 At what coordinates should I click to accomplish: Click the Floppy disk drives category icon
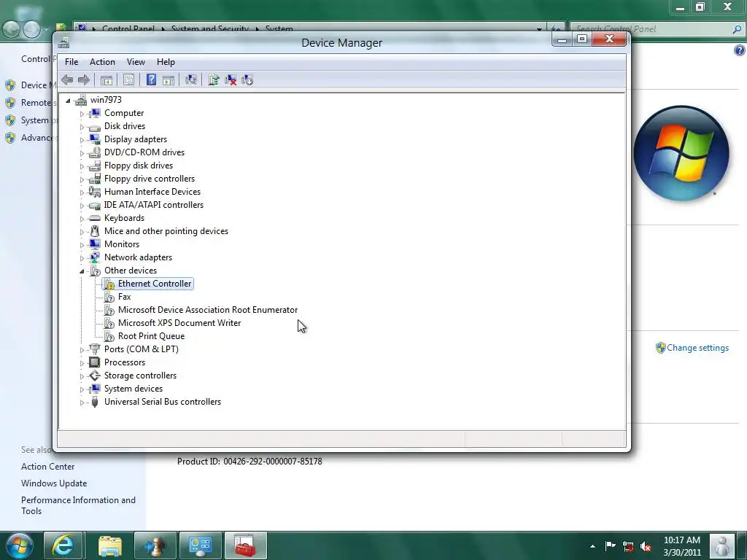coord(95,166)
